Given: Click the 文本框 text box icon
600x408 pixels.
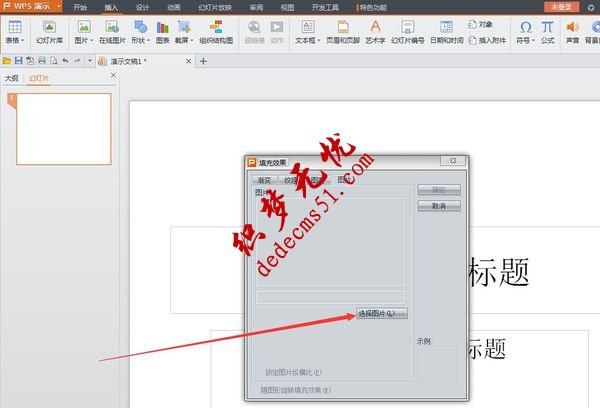Looking at the screenshot, I should coord(308,27).
